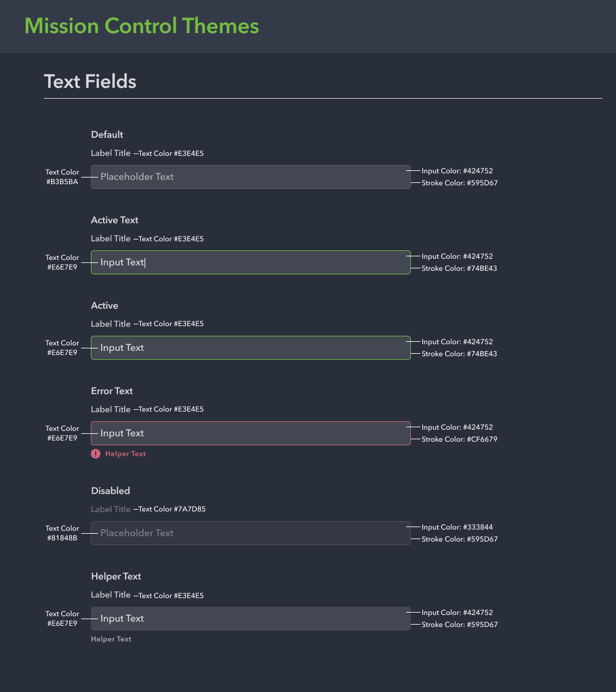The width and height of the screenshot is (616, 692).
Task: Select the red-bordered Error Text input field
Action: [x=250, y=433]
